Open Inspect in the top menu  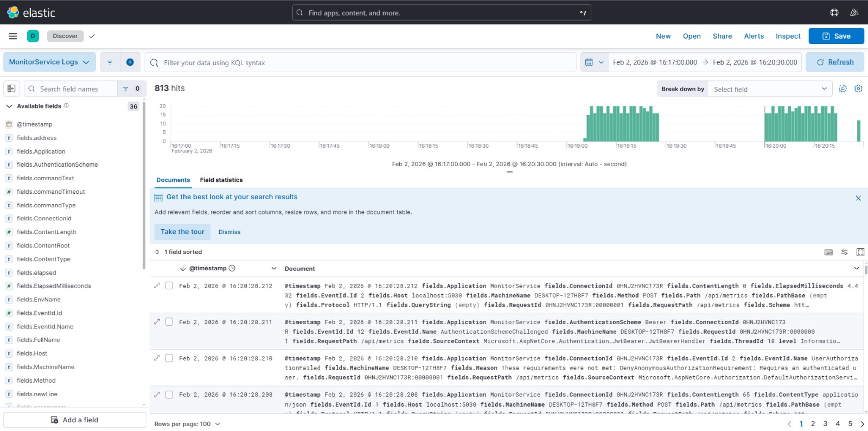(788, 36)
